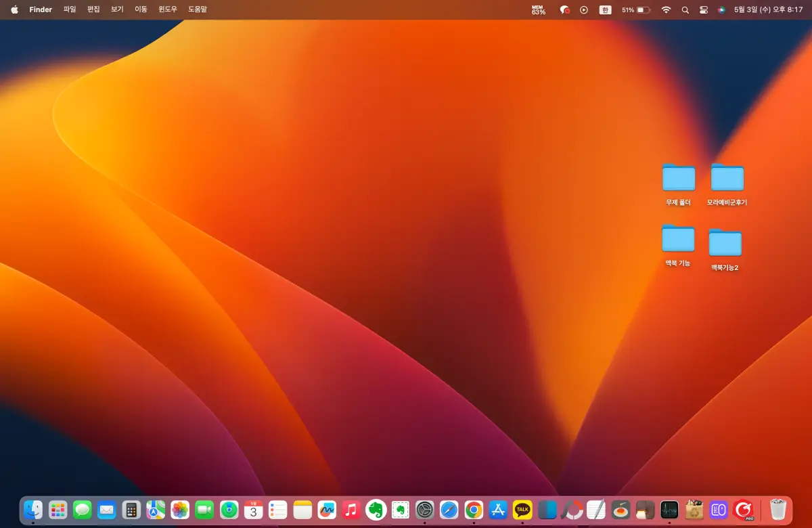812x528 pixels.
Task: Open the Mail app
Action: (106, 510)
